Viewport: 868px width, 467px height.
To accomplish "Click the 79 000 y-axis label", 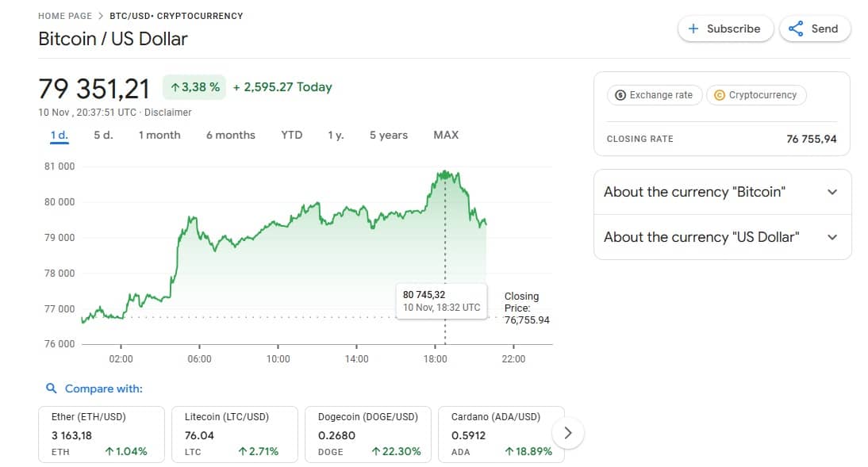I will [x=60, y=238].
